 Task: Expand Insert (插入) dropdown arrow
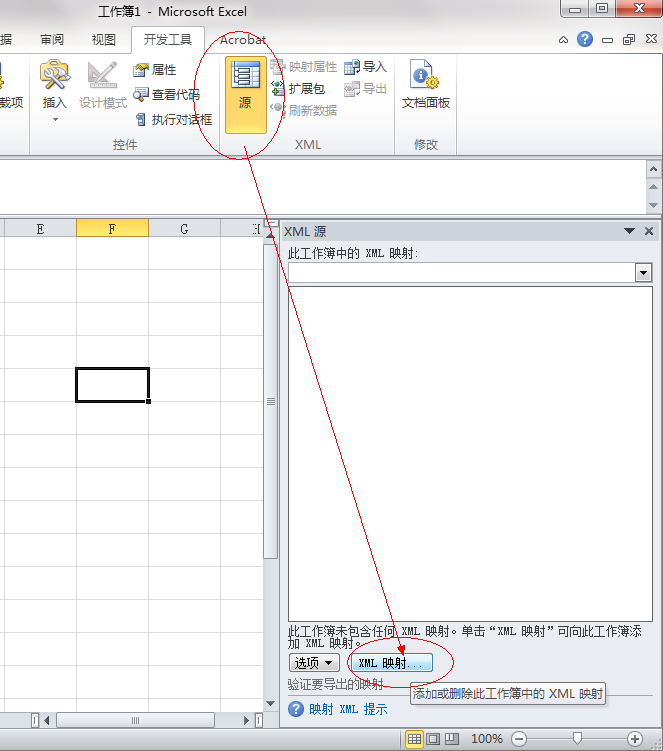pos(55,119)
